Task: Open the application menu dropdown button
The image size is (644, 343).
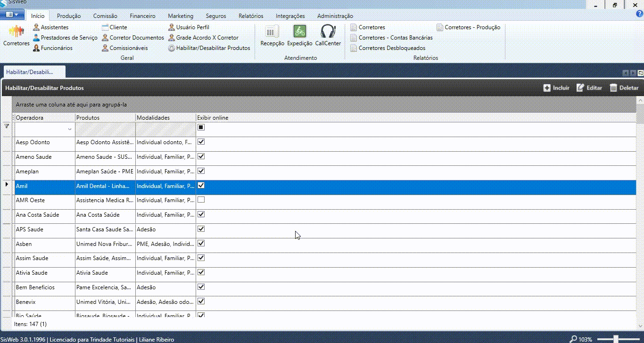Action: (x=12, y=15)
